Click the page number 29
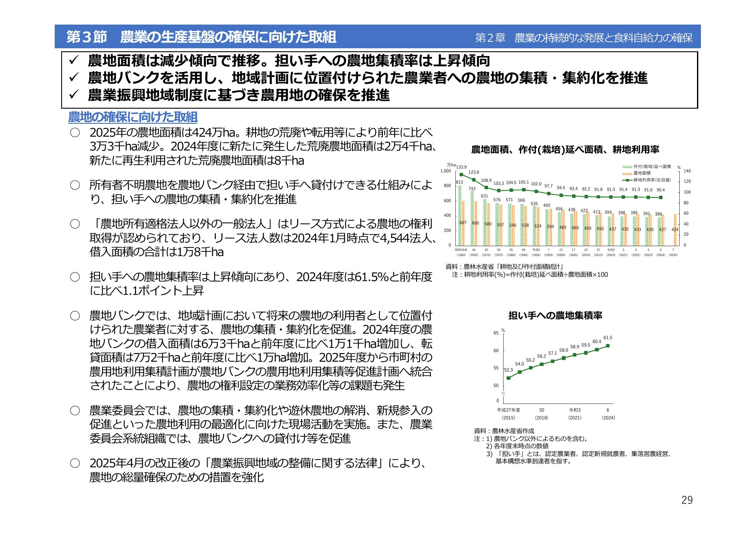This screenshot has height=535, width=756. pyautogui.click(x=687, y=500)
